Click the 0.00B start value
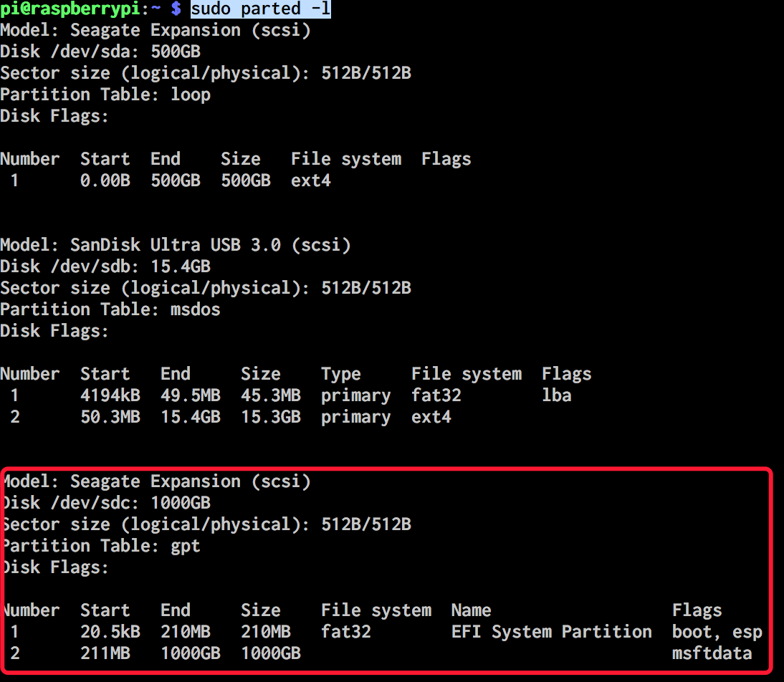Screen dimensions: 784x682 pos(105,181)
